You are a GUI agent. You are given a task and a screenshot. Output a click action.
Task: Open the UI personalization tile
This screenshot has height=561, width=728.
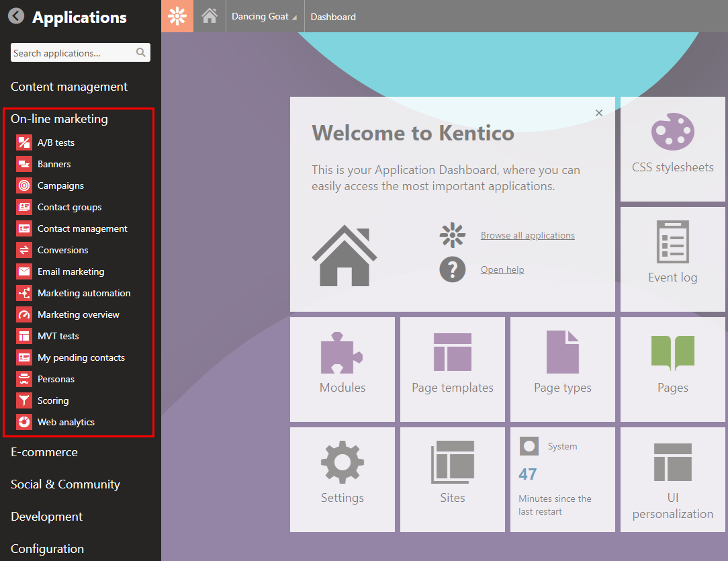[x=673, y=480]
